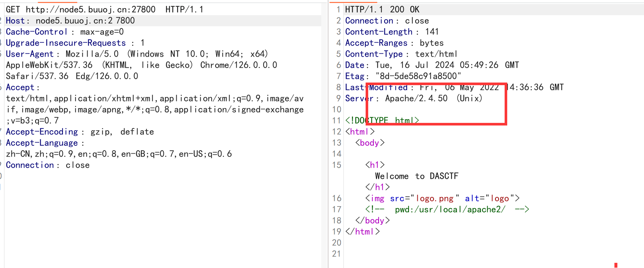This screenshot has height=268, width=644.
Task: Select the Host header in request
Action: (x=70, y=21)
